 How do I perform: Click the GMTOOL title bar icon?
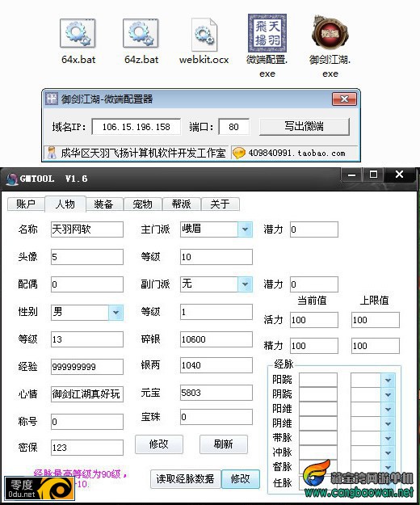12,179
